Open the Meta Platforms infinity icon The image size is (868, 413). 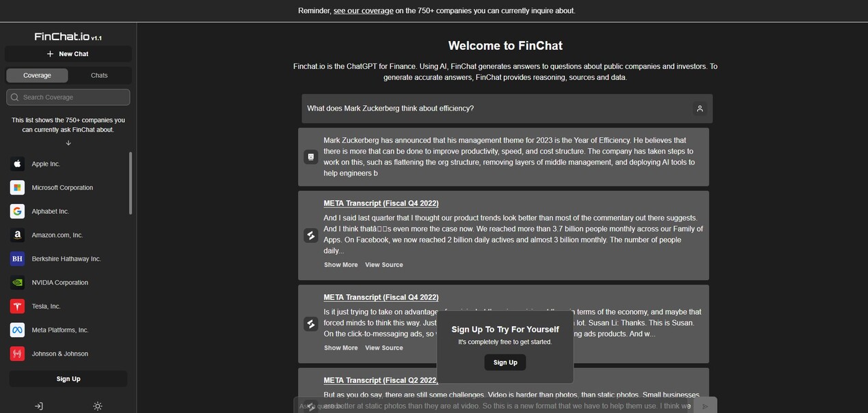pos(16,330)
